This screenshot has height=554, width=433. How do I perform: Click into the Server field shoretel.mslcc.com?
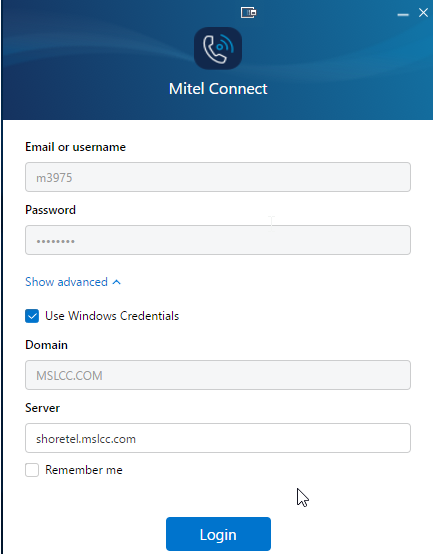click(218, 438)
